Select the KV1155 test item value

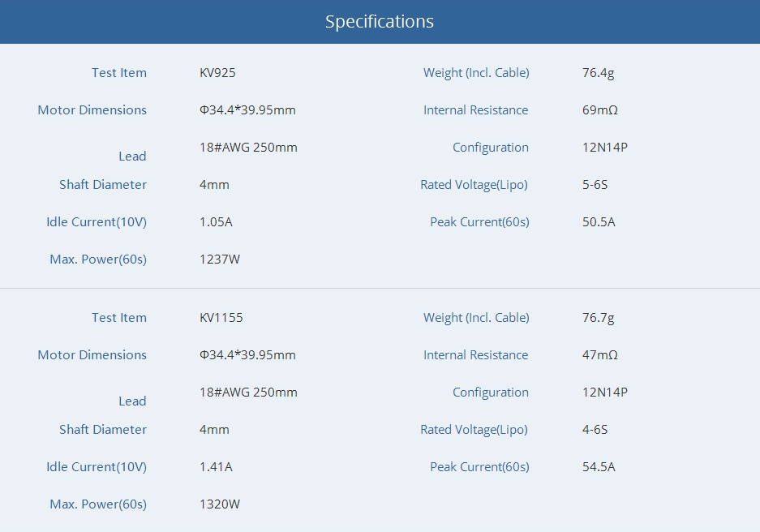pos(221,318)
